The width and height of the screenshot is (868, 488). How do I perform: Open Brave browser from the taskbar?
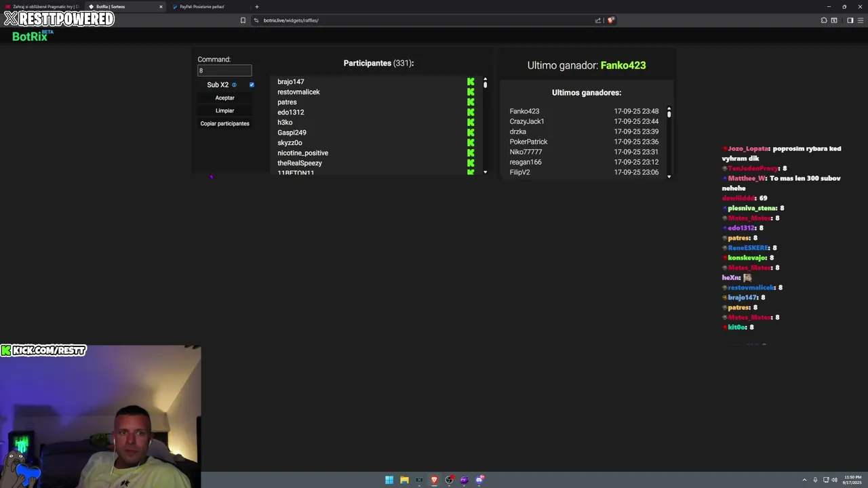pos(435,480)
